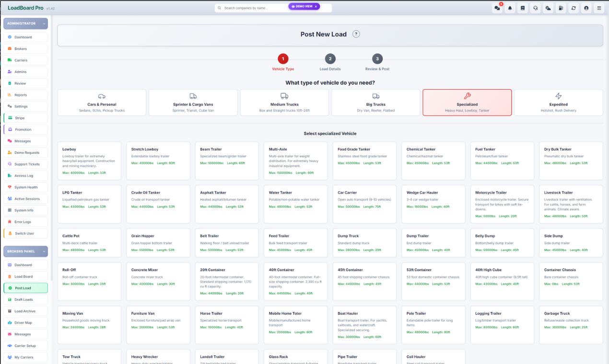
Task: Select the Cars & Personal vehicle category
Action: tap(102, 102)
